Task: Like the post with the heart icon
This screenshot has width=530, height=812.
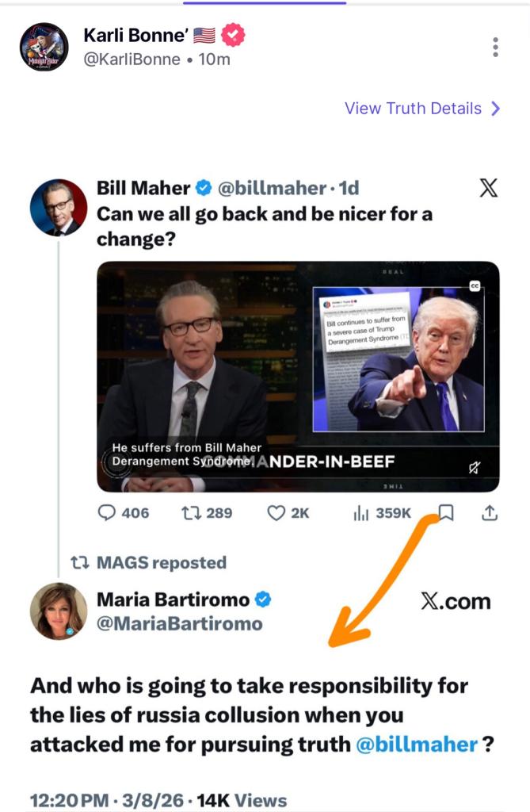Action: coord(276,513)
